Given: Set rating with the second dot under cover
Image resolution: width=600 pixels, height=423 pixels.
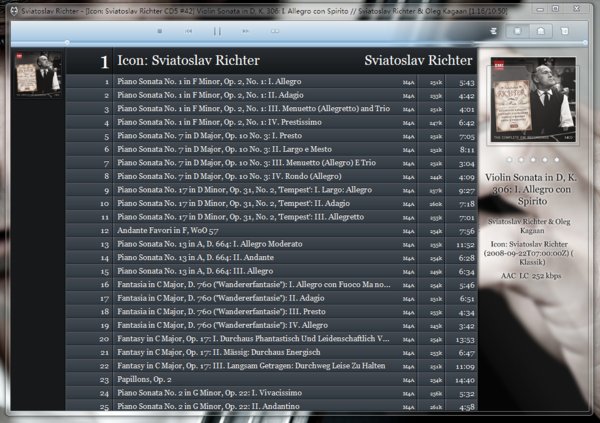Looking at the screenshot, I should [521, 159].
